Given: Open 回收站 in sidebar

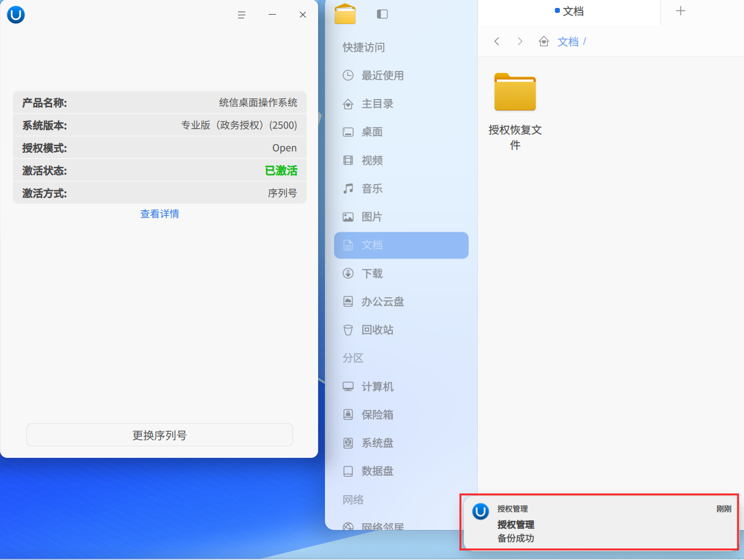Looking at the screenshot, I should 401,330.
